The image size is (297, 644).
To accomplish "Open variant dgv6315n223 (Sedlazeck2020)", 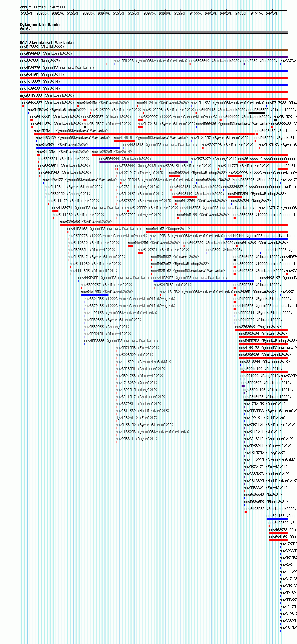I will (x=47, y=96).
